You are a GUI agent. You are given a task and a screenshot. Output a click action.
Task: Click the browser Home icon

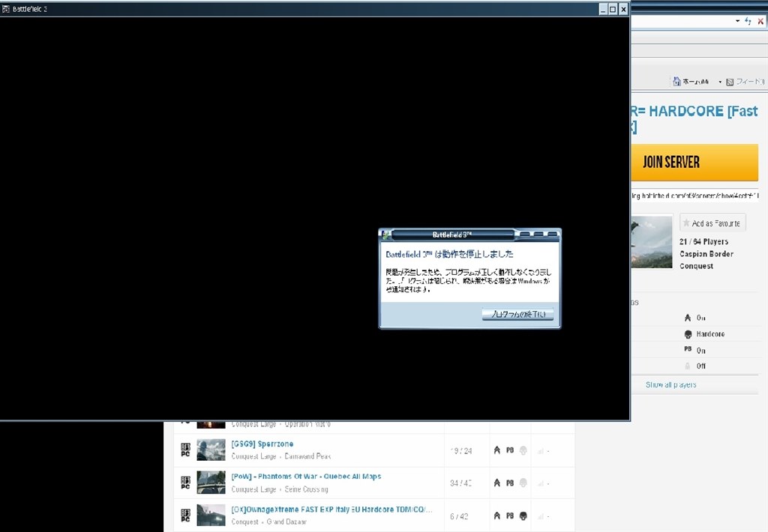[x=677, y=81]
